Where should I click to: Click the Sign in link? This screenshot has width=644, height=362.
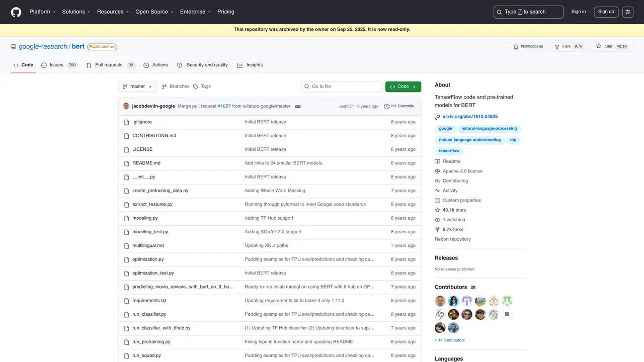click(579, 12)
